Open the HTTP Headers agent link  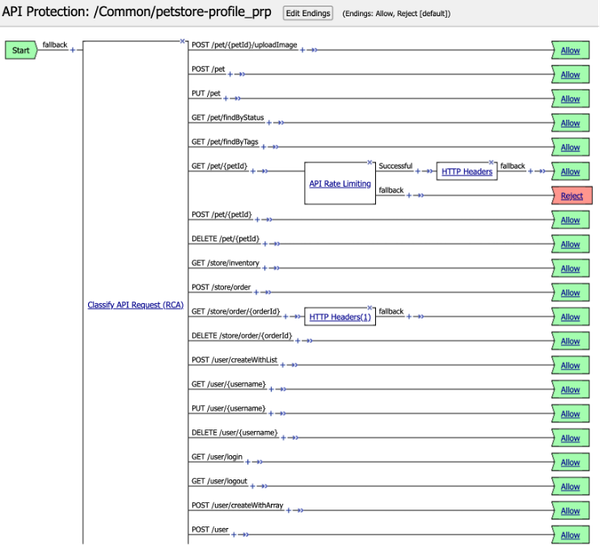click(x=467, y=171)
